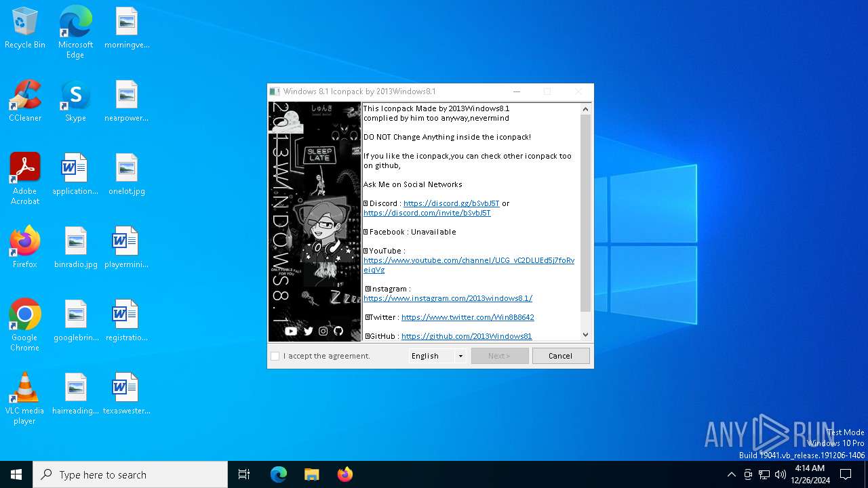Open the English language dropdown
868x488 pixels.
point(437,356)
